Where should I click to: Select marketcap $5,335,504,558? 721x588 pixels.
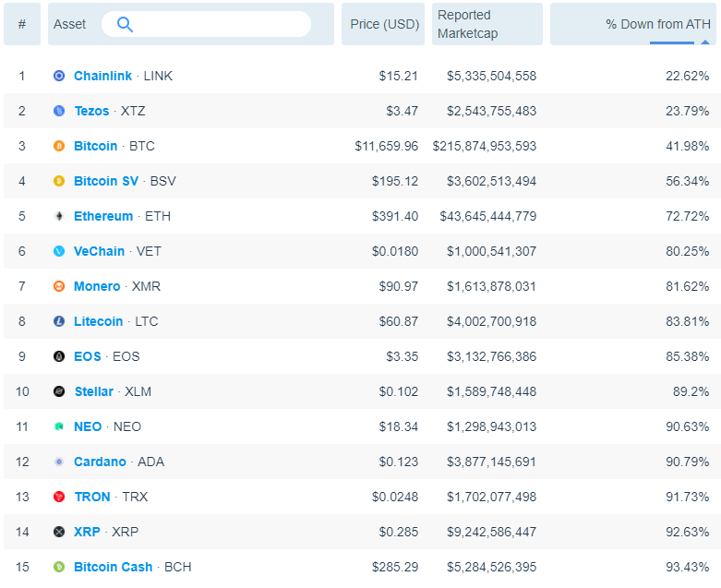(x=491, y=76)
